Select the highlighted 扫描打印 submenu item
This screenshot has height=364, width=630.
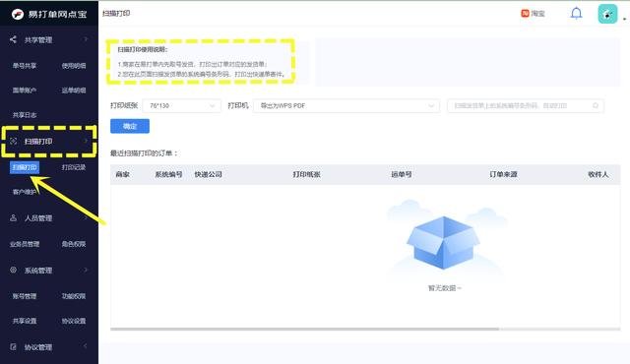(25, 167)
